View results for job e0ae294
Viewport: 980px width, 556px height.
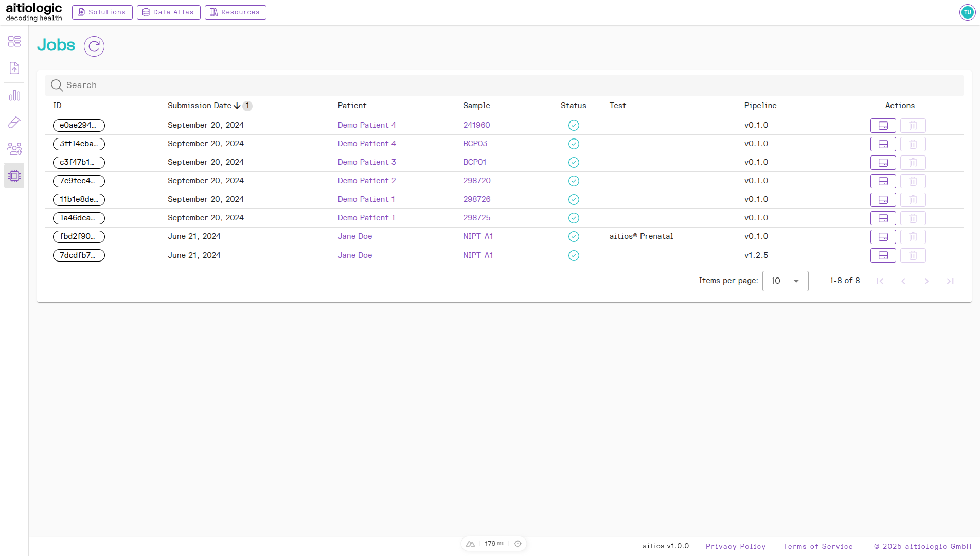click(x=883, y=126)
